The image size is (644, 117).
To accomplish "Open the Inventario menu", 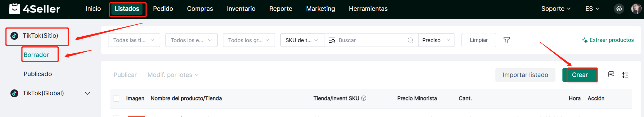I will (241, 9).
